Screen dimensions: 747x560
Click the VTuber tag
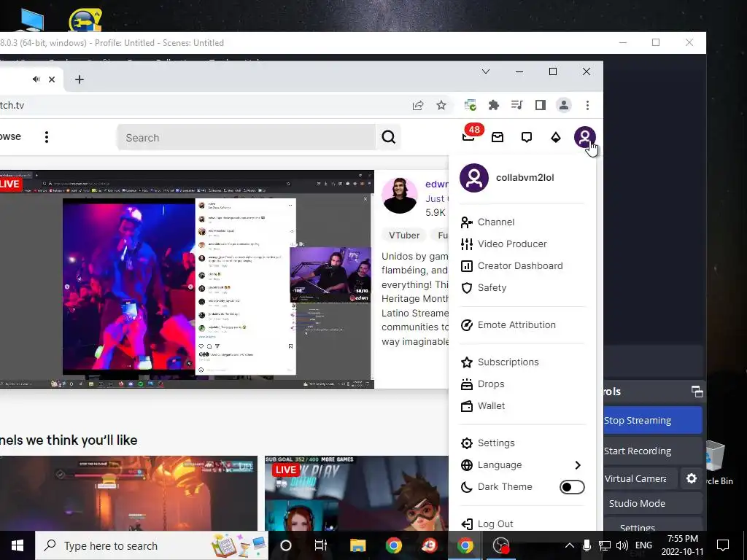coord(404,236)
